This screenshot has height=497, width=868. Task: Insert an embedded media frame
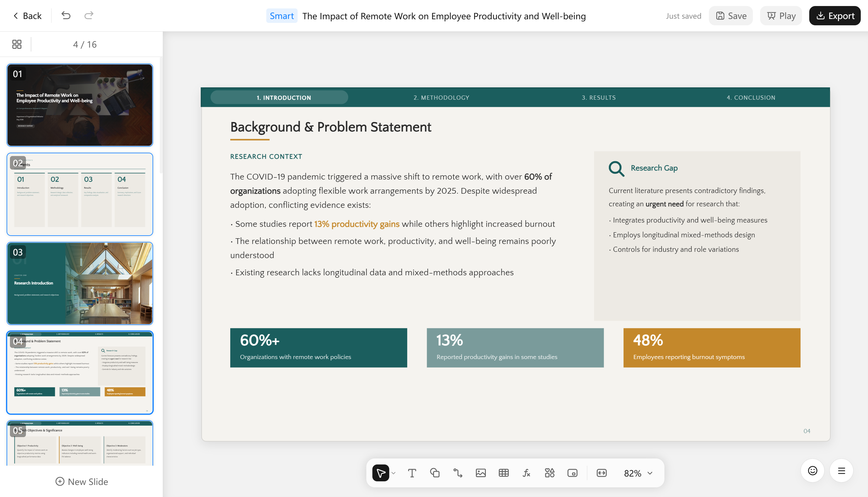point(572,473)
